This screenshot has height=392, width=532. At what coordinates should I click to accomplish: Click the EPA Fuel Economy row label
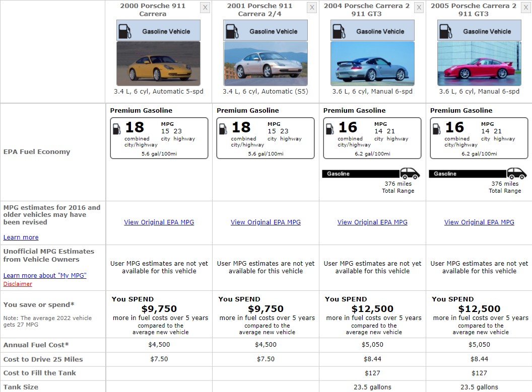37,152
